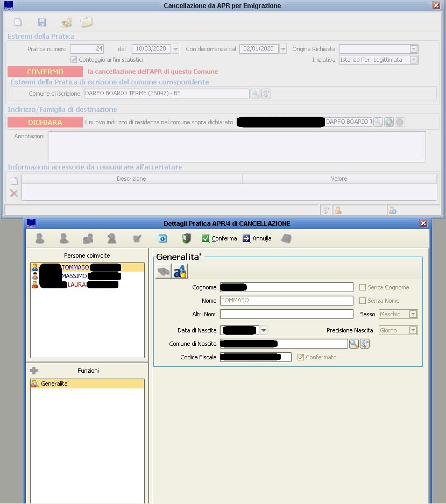Image resolution: width=446 pixels, height=504 pixels.
Task: Click the DICHIARA button
Action: click(45, 122)
